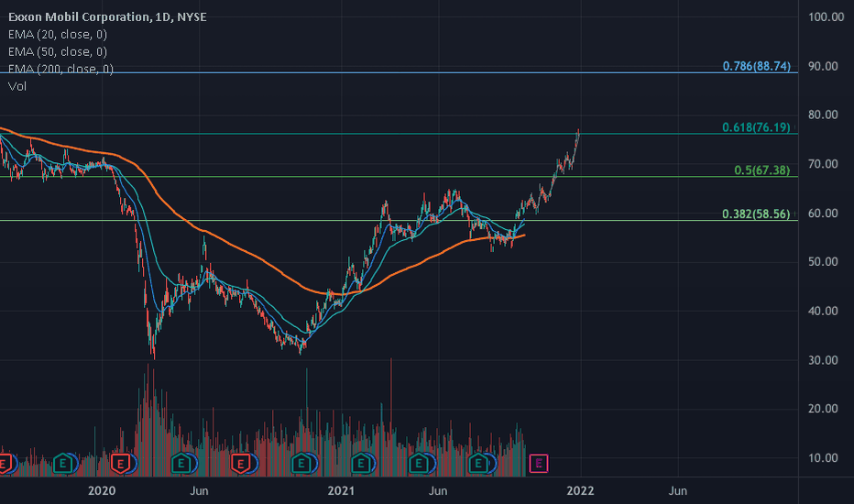Click the 90.00 price axis label
854x504 pixels.
tap(823, 66)
